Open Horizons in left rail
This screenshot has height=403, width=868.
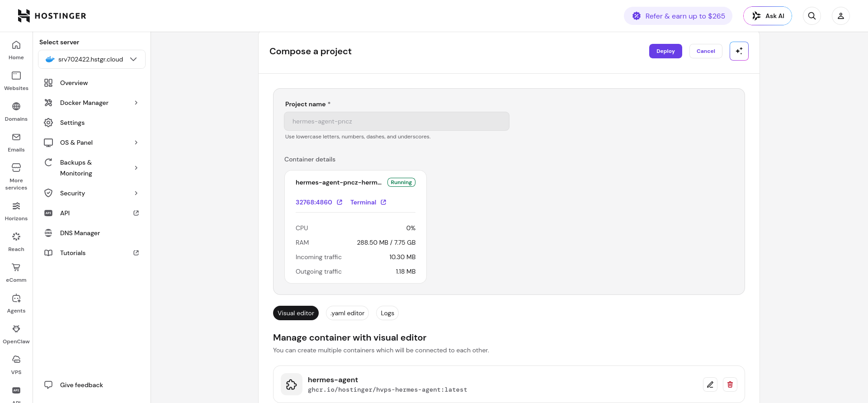click(16, 211)
